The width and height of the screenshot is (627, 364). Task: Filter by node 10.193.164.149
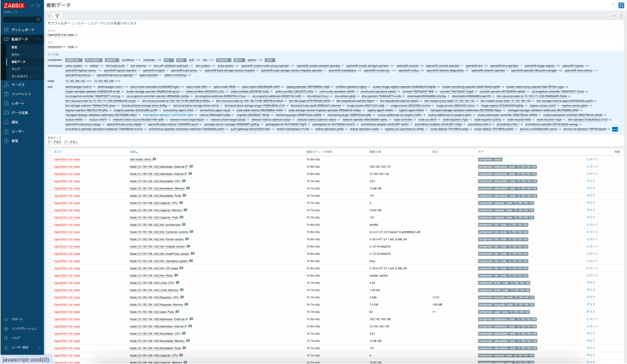(x=104, y=81)
